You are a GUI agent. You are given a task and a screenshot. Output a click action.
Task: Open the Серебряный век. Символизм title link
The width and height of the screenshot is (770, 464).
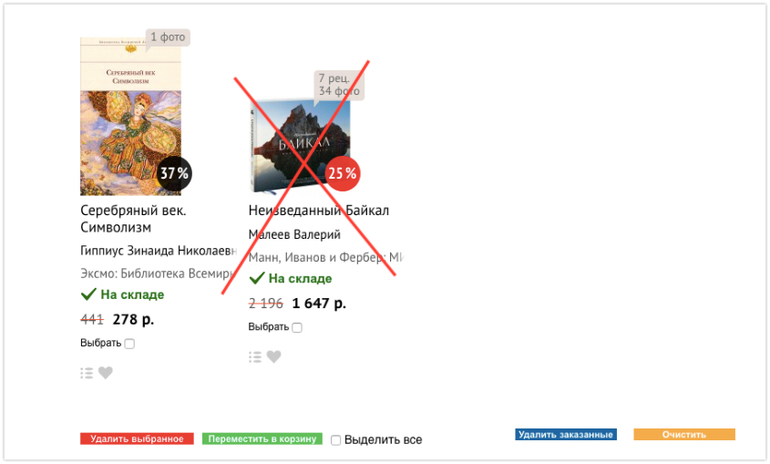[134, 219]
